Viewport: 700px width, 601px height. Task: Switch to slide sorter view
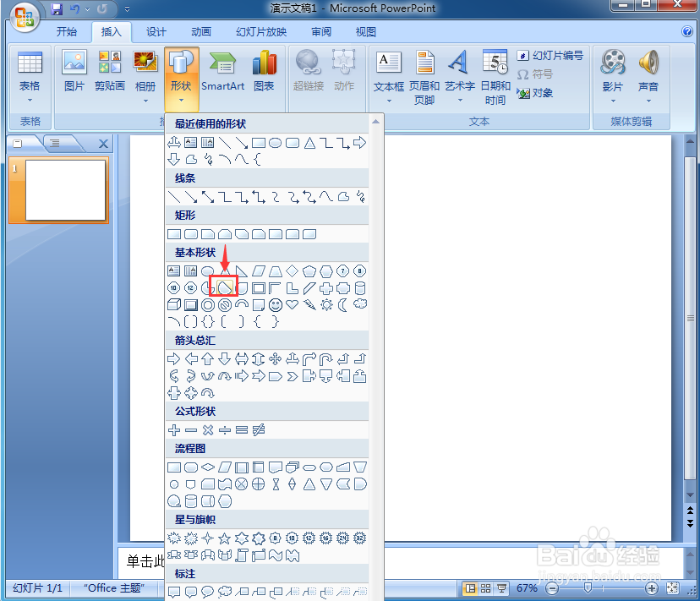point(486,588)
